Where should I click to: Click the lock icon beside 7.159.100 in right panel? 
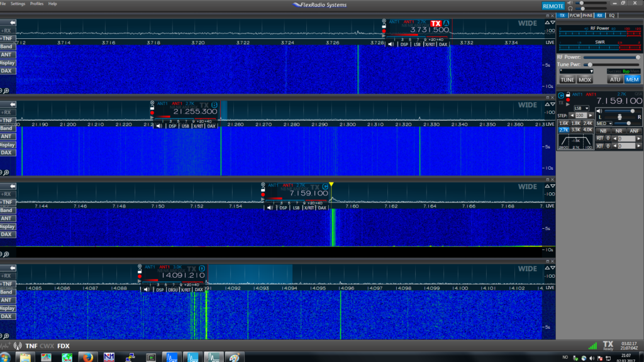[568, 94]
